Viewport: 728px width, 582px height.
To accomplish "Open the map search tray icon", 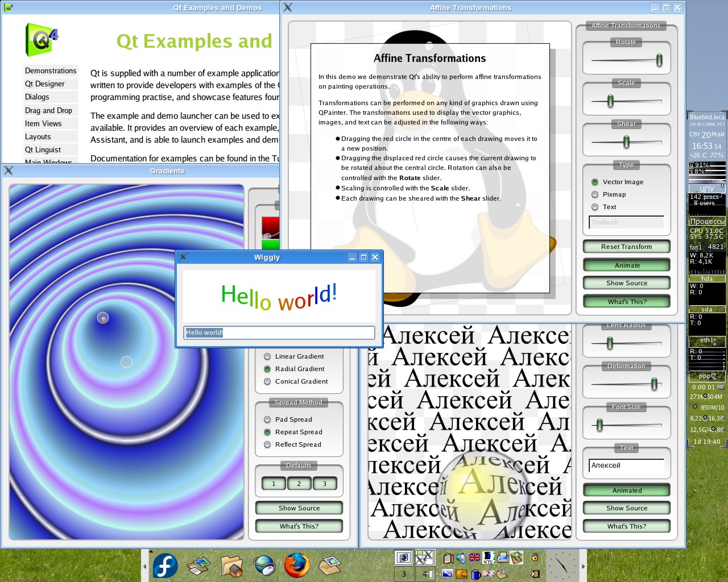I will point(516,558).
